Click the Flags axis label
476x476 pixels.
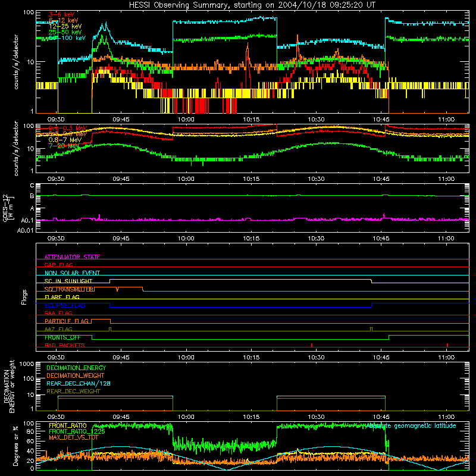tap(24, 297)
